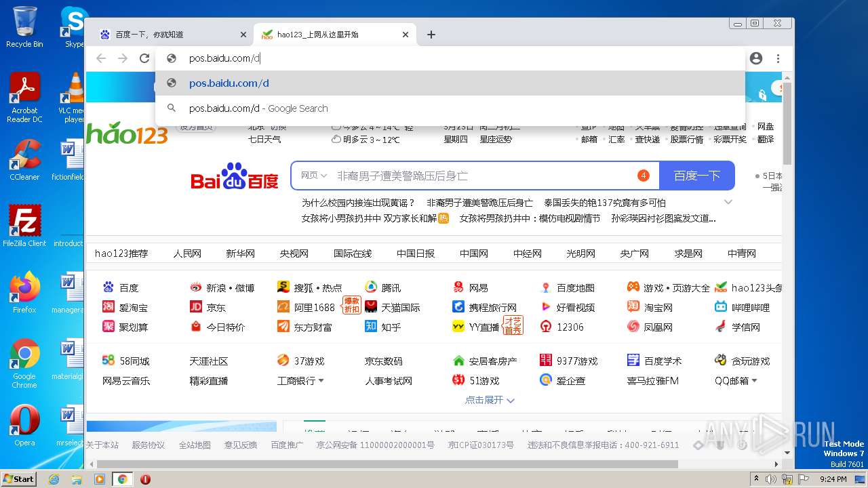The width and height of the screenshot is (868, 488).
Task: Select pos.baidu.com/d URL suggestion
Action: (x=450, y=83)
